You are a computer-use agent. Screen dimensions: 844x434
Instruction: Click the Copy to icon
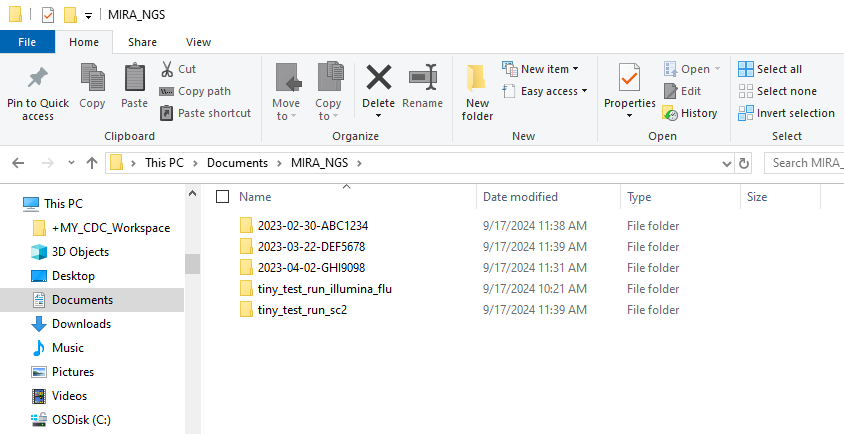329,76
